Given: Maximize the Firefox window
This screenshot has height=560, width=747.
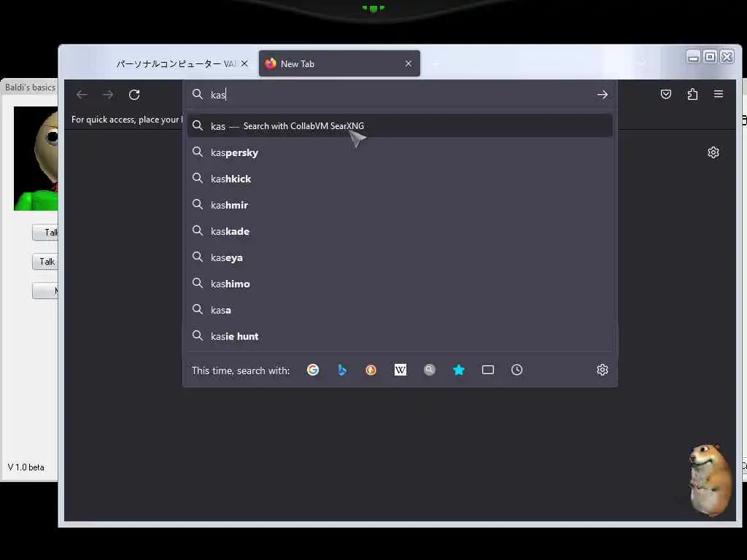Looking at the screenshot, I should (x=710, y=57).
